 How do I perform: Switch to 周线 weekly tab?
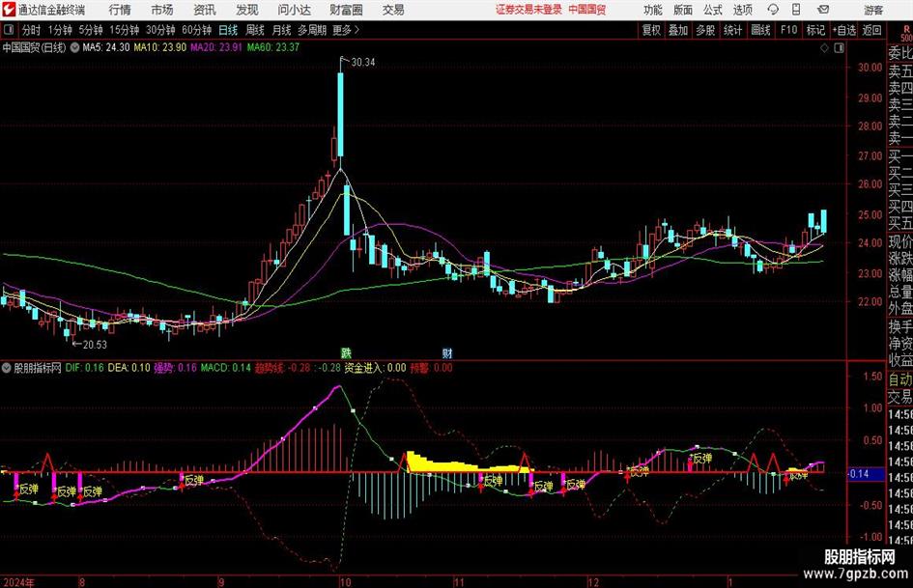255,30
